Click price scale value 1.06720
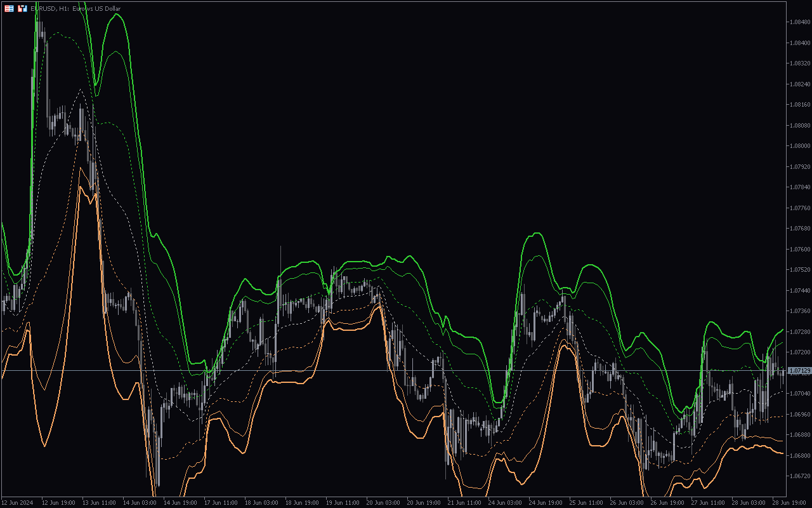812x508 pixels. pos(799,476)
